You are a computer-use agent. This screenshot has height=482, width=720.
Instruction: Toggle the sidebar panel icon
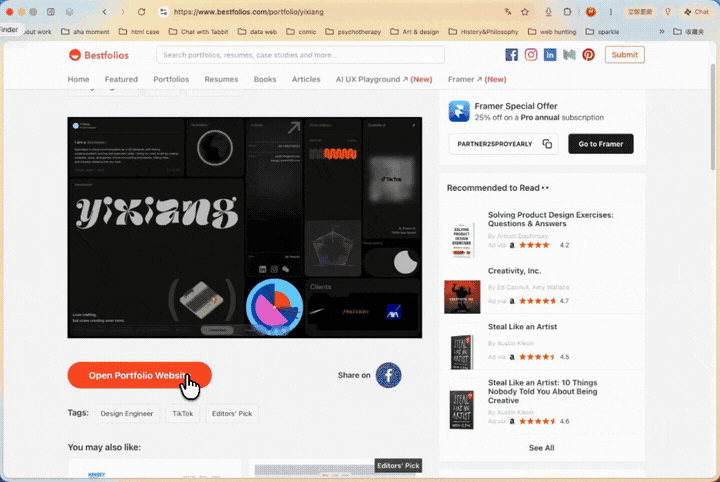[51, 12]
